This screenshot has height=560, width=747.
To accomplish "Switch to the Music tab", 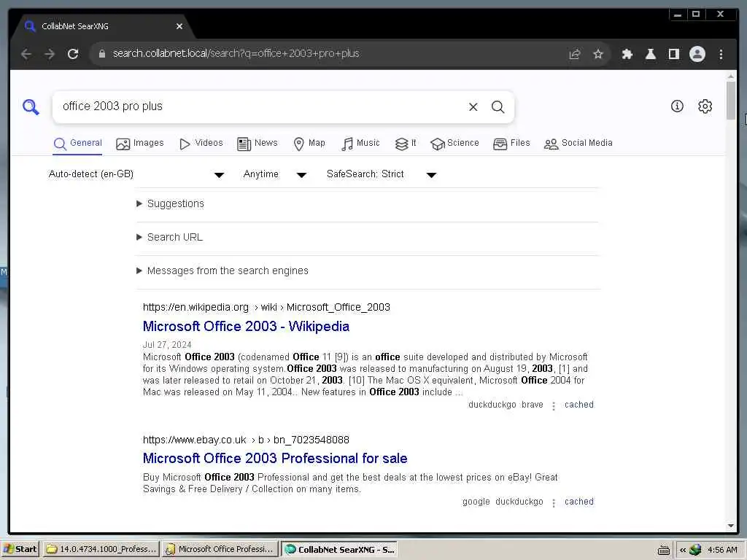I will pyautogui.click(x=360, y=144).
